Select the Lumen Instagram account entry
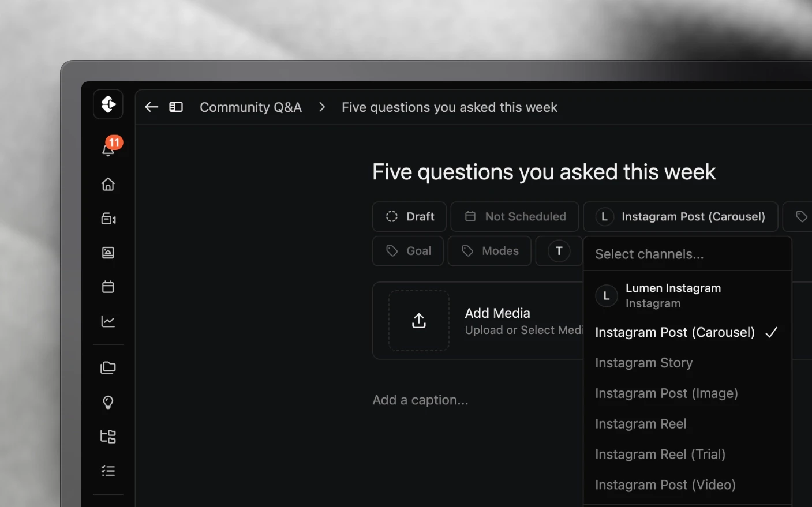Viewport: 812px width, 507px height. point(687,295)
